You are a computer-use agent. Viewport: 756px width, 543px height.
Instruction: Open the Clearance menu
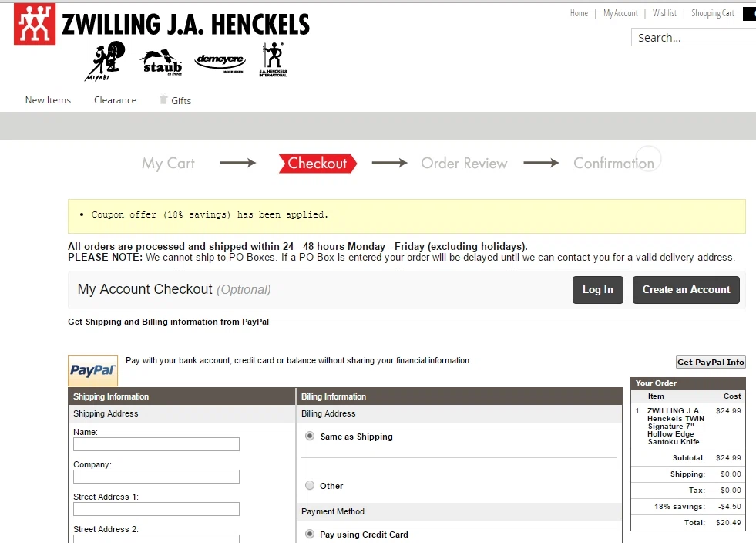click(116, 100)
